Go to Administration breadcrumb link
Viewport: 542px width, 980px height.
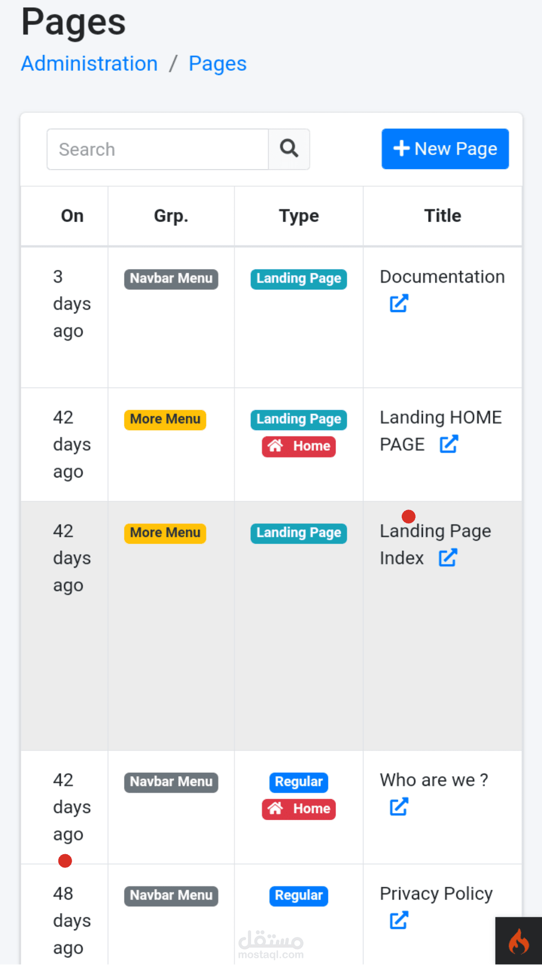[x=90, y=64]
